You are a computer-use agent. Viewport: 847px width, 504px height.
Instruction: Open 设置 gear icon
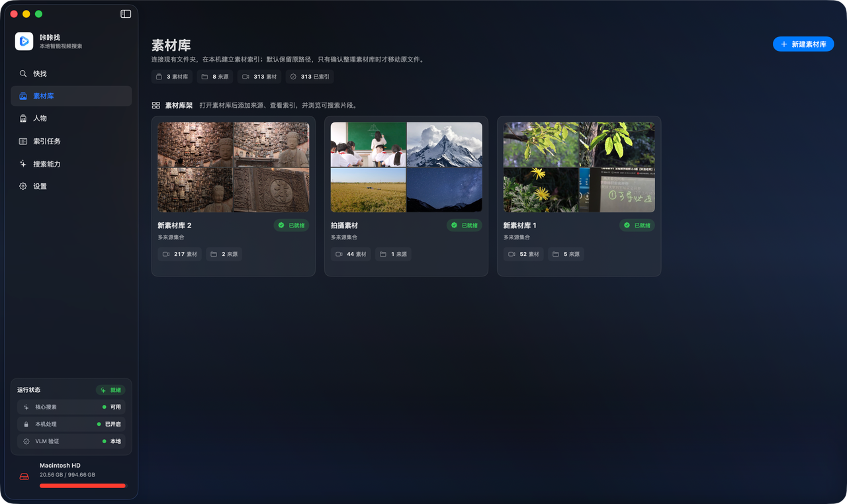pos(23,187)
